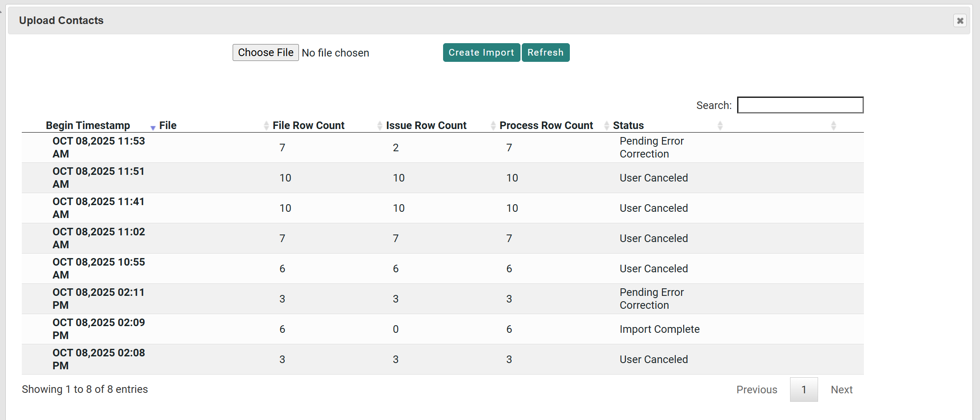The height and width of the screenshot is (420, 980).
Task: Go to the Previous page
Action: 757,390
